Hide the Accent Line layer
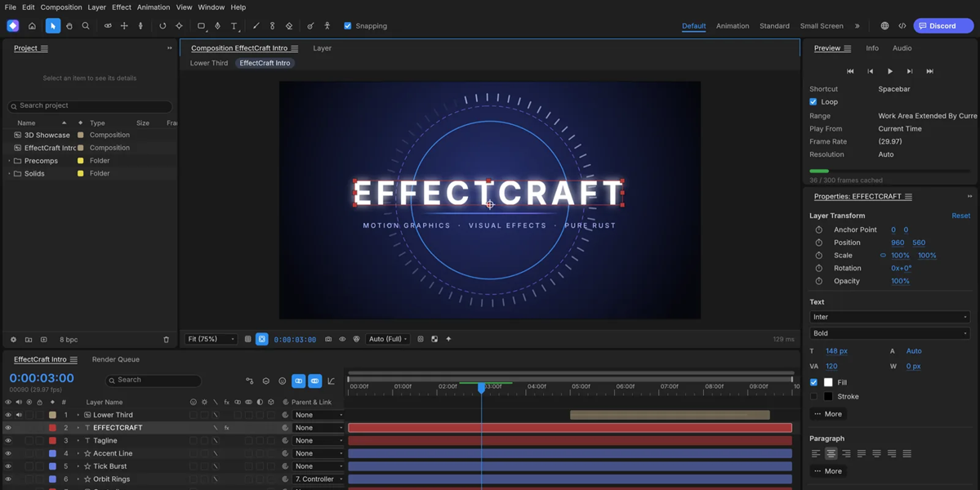980x490 pixels. [8, 453]
